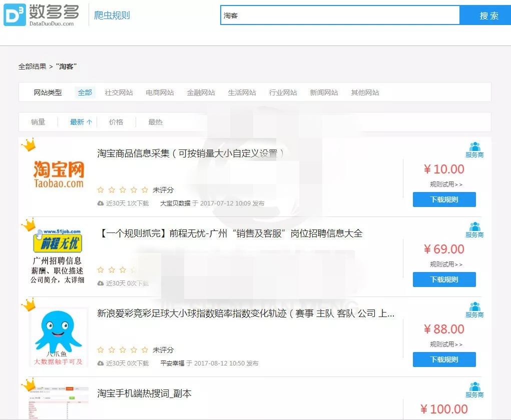Viewport: 511px width, 420px height.
Task: Sort results by 最热
Action: click(156, 122)
